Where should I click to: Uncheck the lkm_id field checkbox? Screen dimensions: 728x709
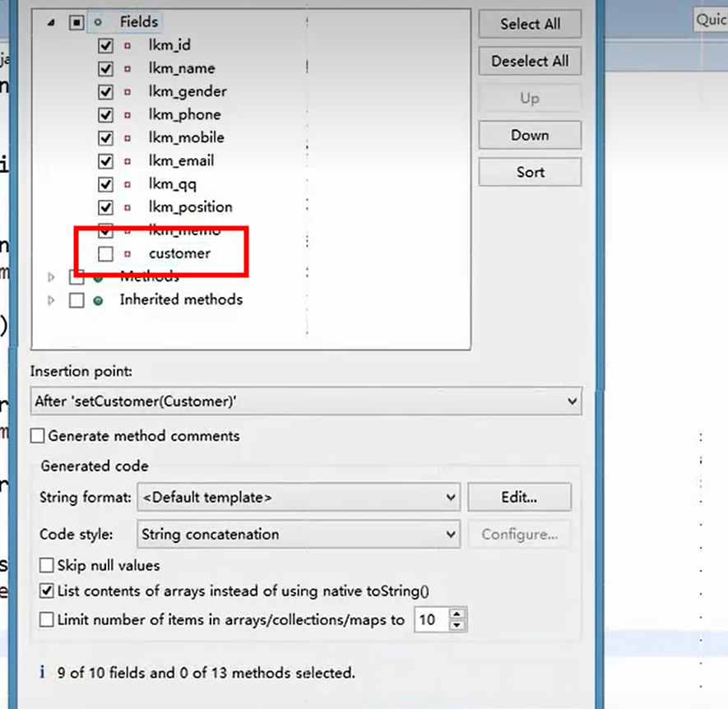(105, 45)
